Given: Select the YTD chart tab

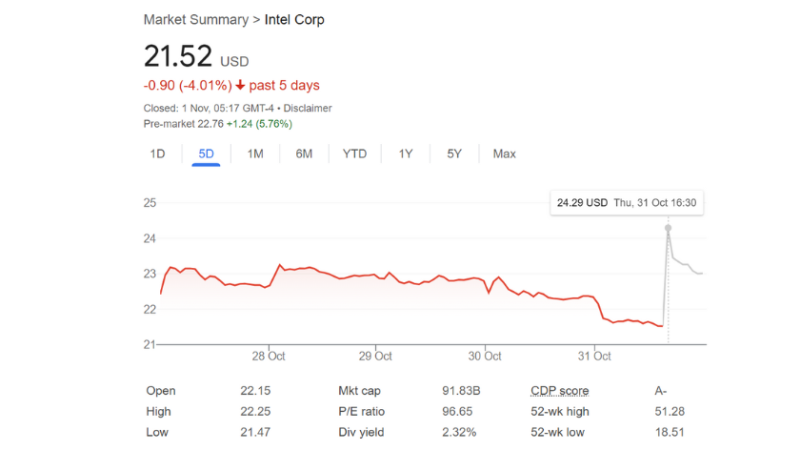Looking at the screenshot, I should pos(355,154).
